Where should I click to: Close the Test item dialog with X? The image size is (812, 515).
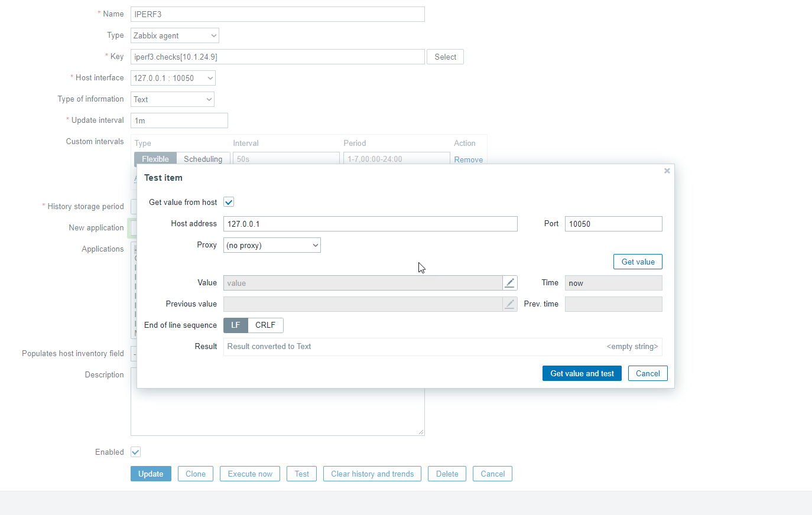coord(667,171)
